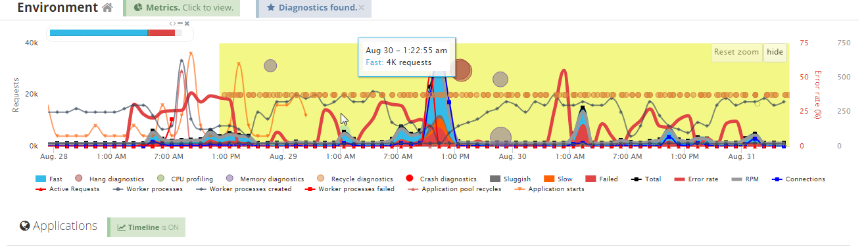Close the mini bar widget
The height and width of the screenshot is (247, 868).
[187, 23]
